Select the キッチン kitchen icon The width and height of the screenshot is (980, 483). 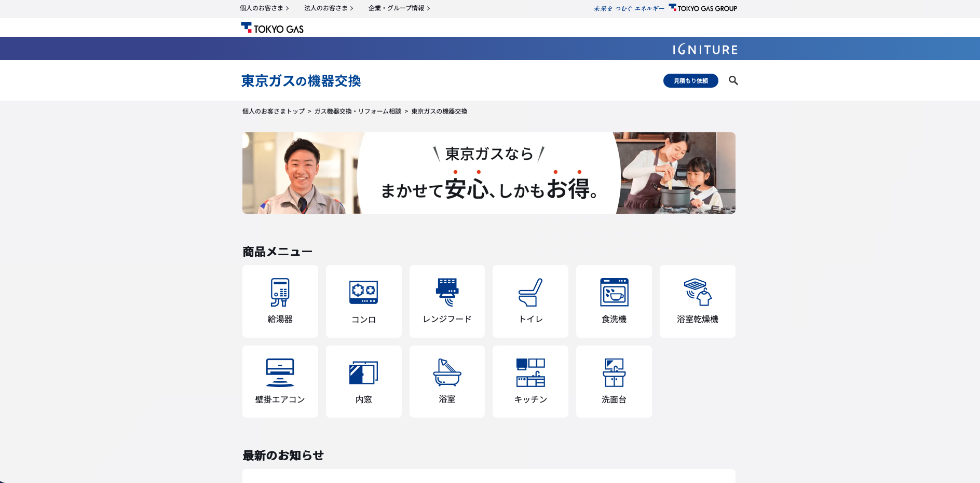(x=530, y=373)
